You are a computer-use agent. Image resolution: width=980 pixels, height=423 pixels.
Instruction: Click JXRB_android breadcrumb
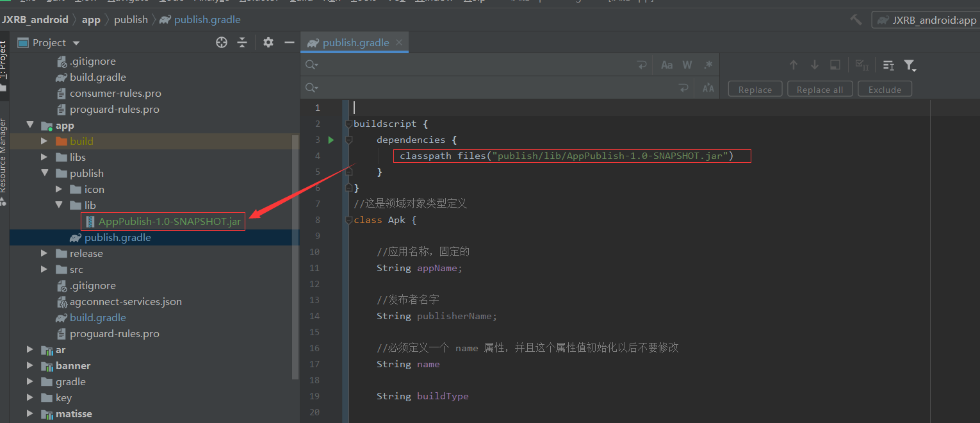point(35,19)
